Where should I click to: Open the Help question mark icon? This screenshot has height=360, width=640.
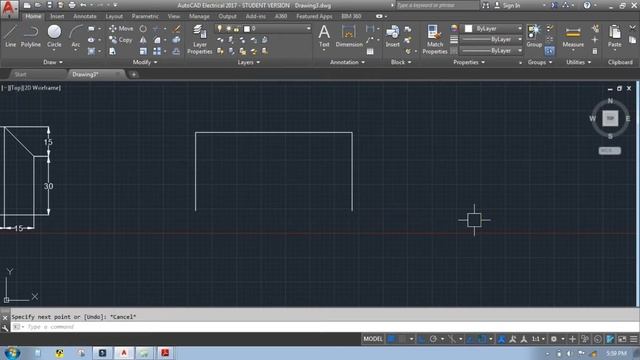(587, 5)
